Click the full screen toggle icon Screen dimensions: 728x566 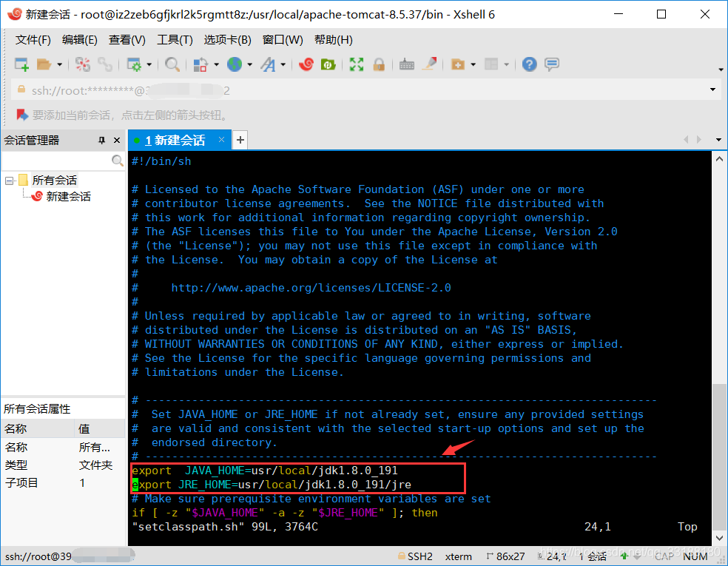(x=357, y=64)
